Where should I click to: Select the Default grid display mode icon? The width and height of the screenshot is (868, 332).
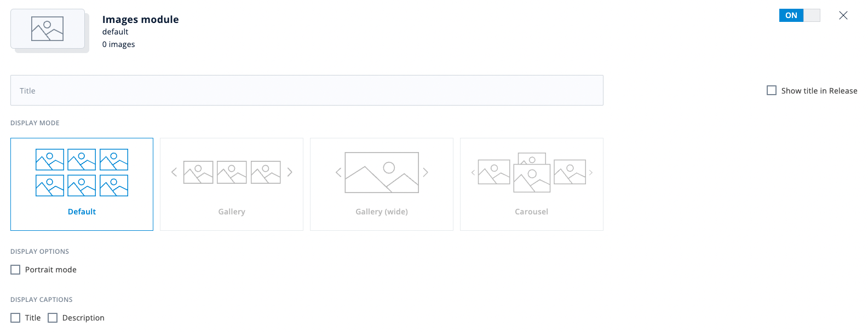pos(82,172)
